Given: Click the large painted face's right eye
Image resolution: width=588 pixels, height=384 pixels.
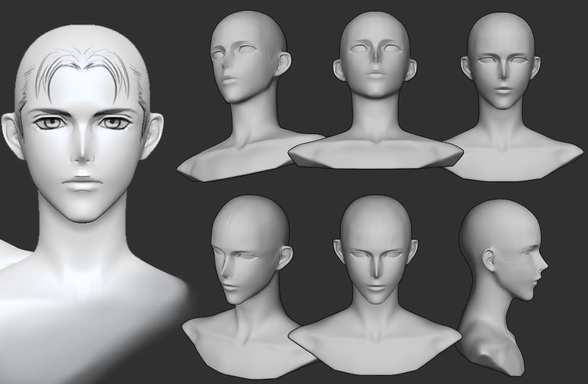Looking at the screenshot, I should click(x=112, y=122).
